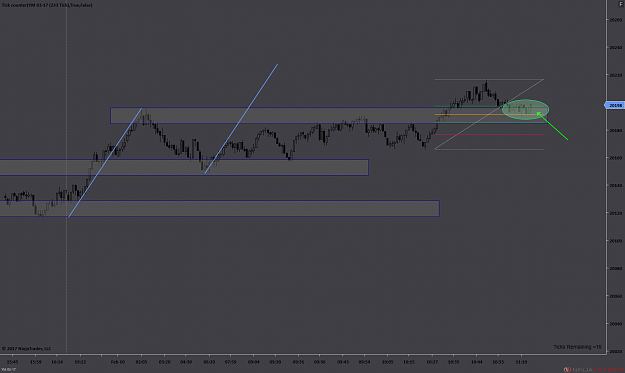Select the upper white dashed horizontal line
Screen dimensions: 625x373
pos(489,80)
